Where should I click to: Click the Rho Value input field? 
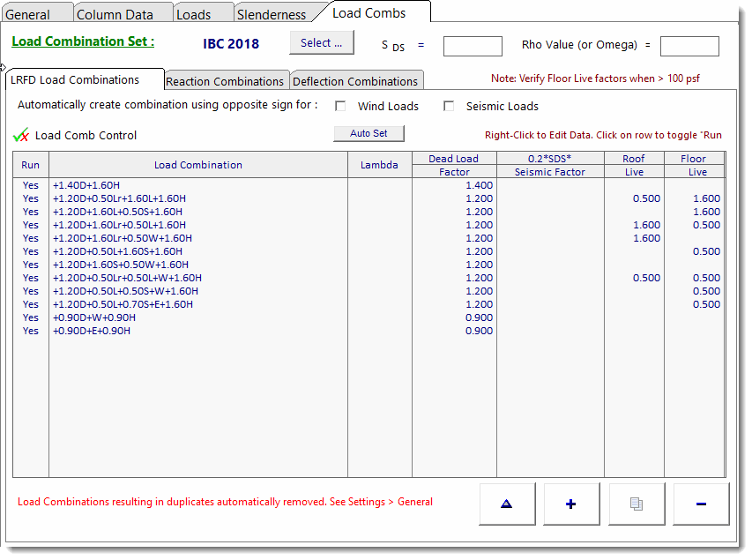pos(689,46)
